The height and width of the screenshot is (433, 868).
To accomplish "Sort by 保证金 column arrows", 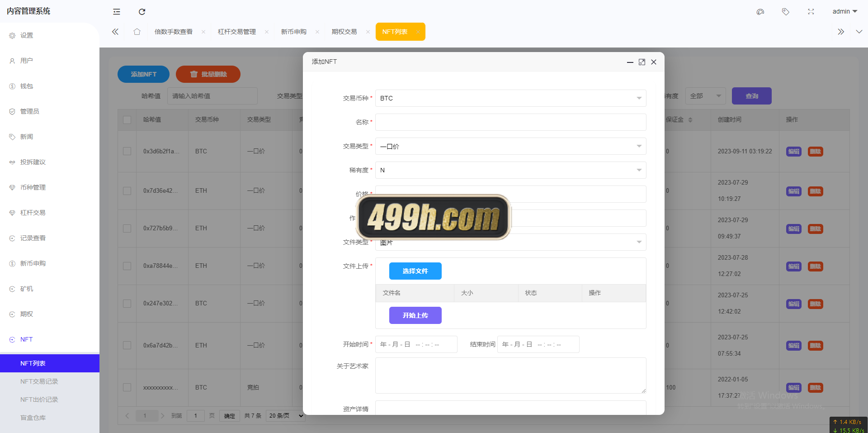I will 690,120.
